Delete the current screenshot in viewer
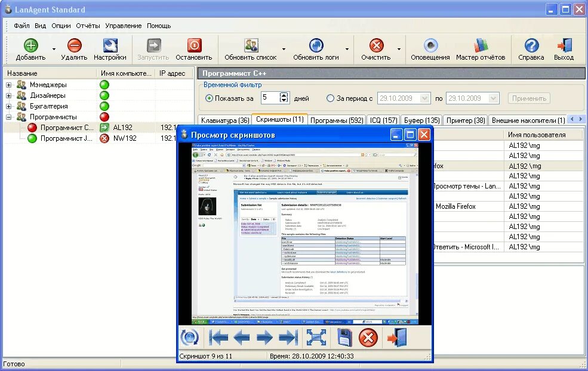Viewport: 588px width, 371px height. point(368,338)
